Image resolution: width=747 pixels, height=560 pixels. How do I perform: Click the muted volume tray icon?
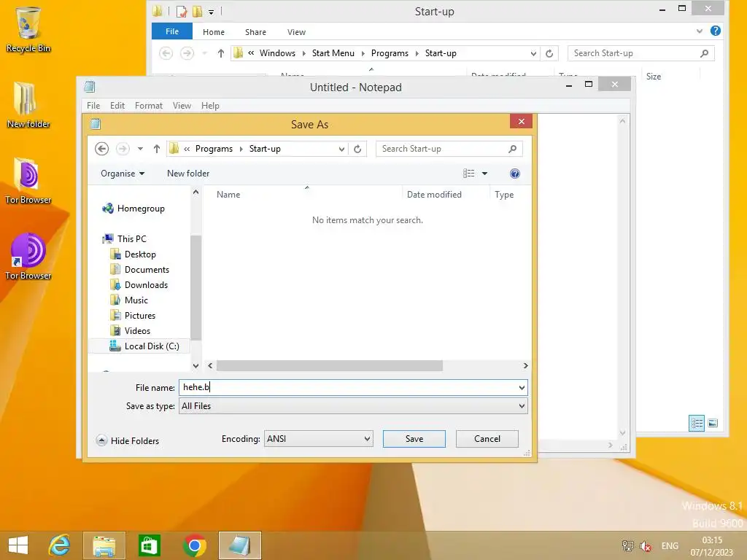[646, 546]
